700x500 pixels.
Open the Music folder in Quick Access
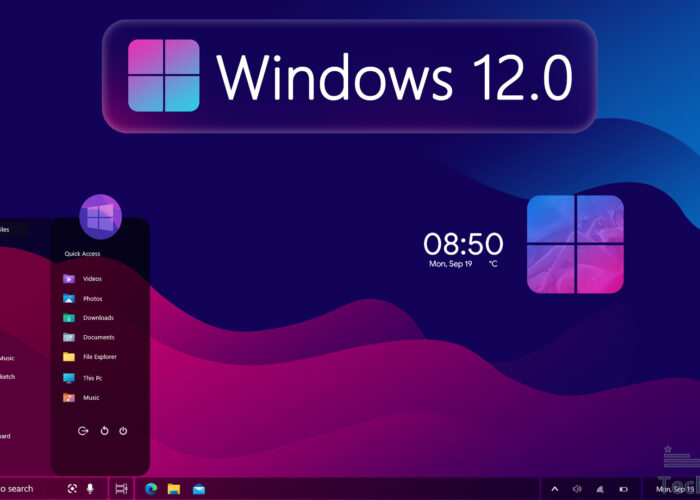click(x=81, y=397)
